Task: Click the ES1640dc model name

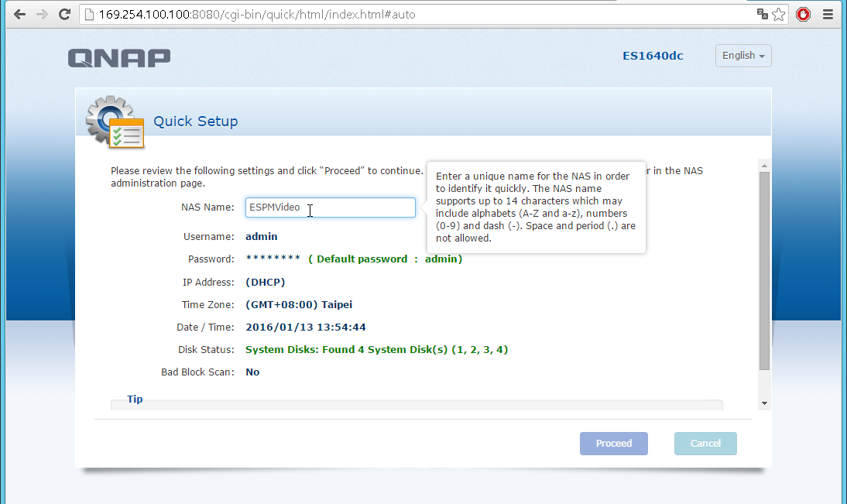Action: click(x=653, y=56)
